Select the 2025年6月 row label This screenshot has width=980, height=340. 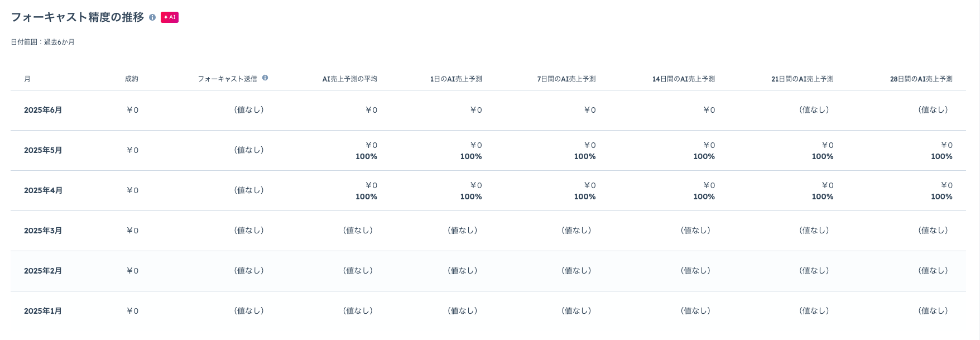(x=43, y=111)
